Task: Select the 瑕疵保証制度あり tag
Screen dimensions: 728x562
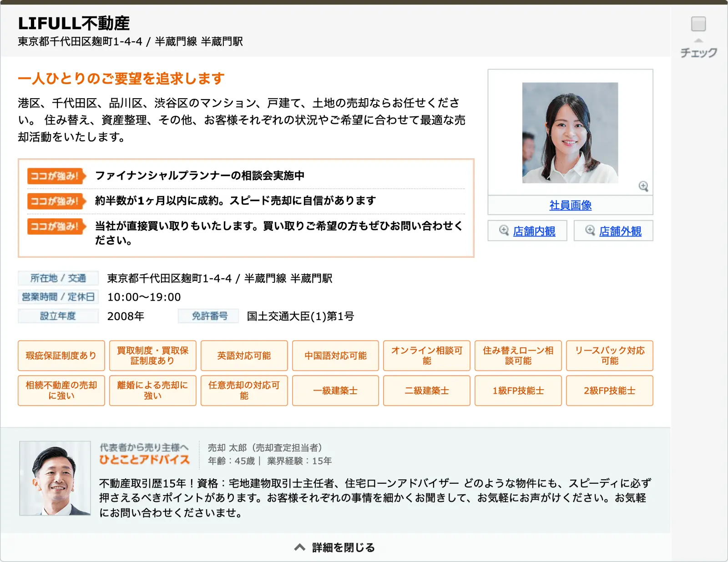Action: (x=61, y=356)
